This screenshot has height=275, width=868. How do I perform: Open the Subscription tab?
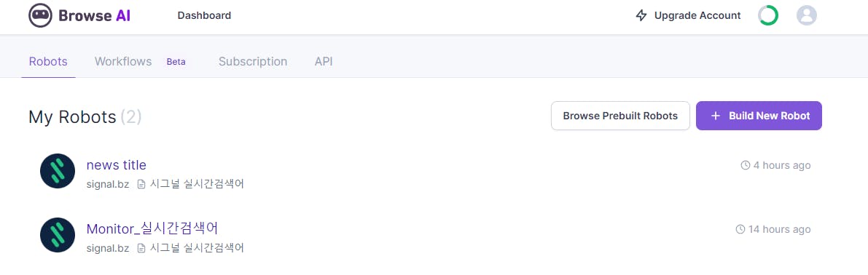[x=253, y=61]
